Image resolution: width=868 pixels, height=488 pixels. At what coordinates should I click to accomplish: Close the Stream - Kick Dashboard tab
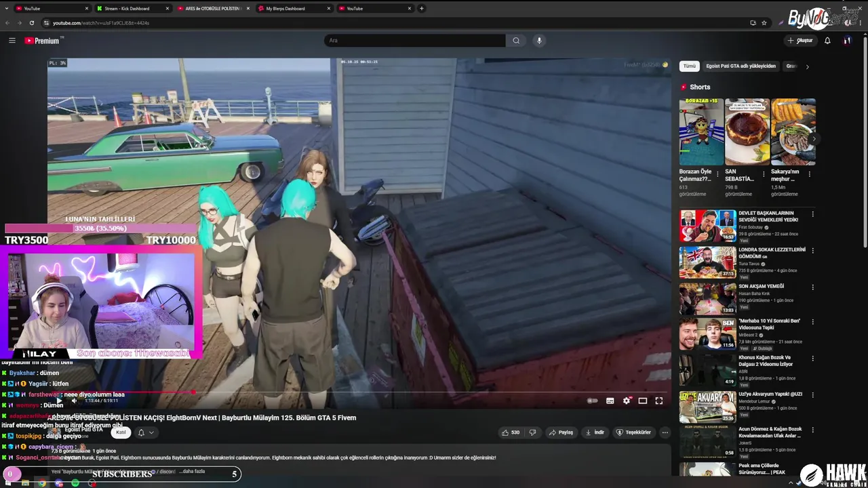[167, 9]
